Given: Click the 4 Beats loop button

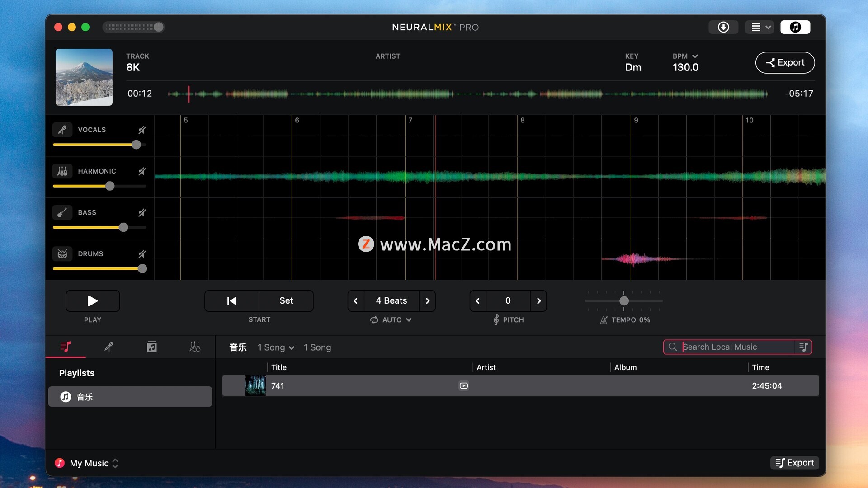Looking at the screenshot, I should tap(392, 301).
